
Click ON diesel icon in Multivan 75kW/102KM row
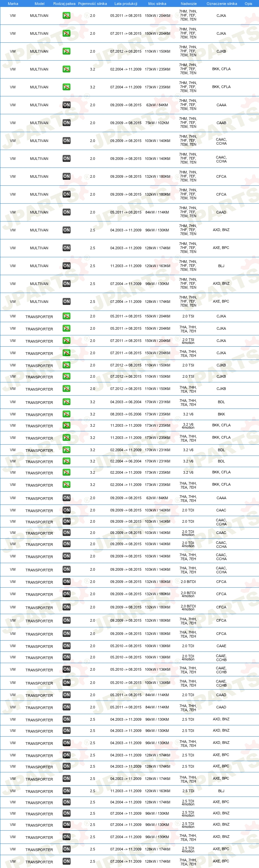point(67,122)
